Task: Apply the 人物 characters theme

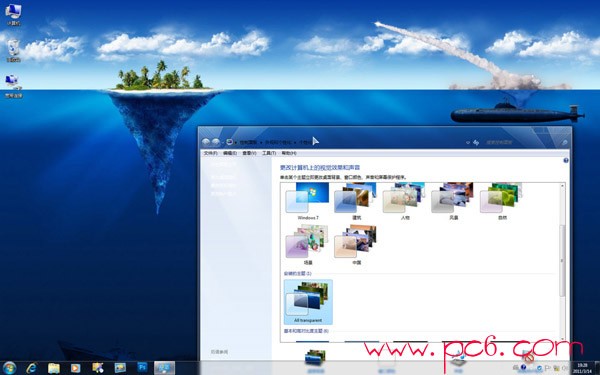Action: [404, 201]
